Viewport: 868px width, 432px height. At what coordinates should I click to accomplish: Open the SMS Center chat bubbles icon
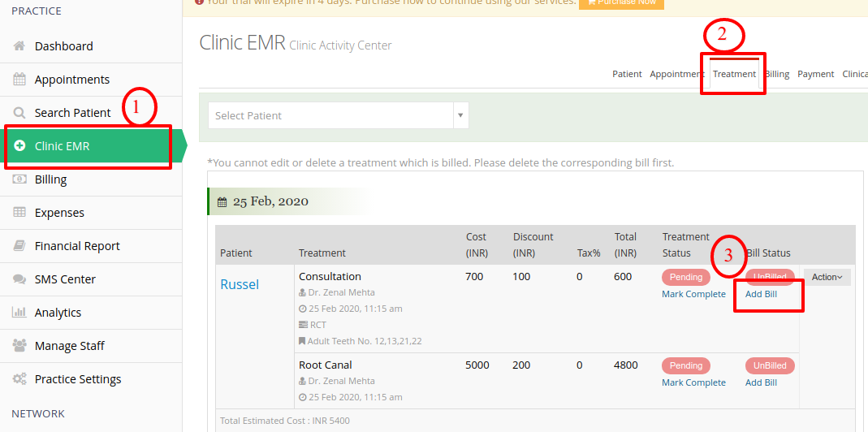19,279
